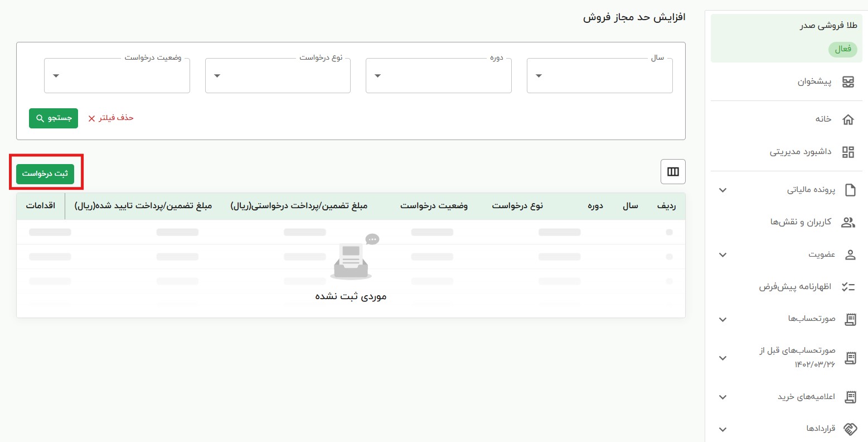Expand the صورتحساب‌ها chevron

tap(722, 320)
